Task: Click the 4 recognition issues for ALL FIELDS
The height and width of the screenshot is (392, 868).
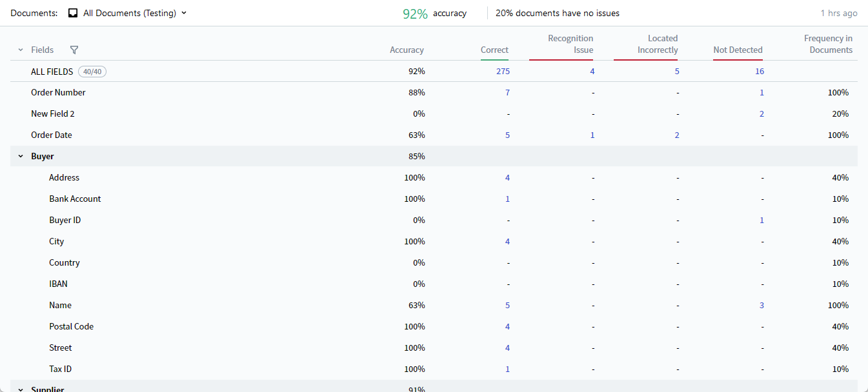Action: 592,71
